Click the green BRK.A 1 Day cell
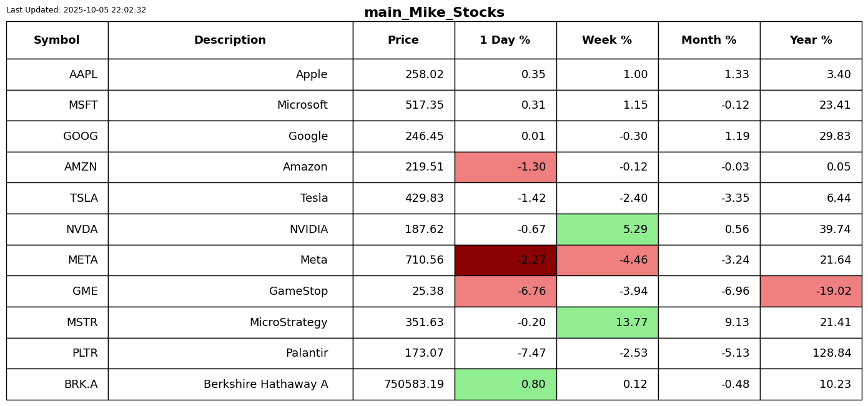 coord(505,384)
